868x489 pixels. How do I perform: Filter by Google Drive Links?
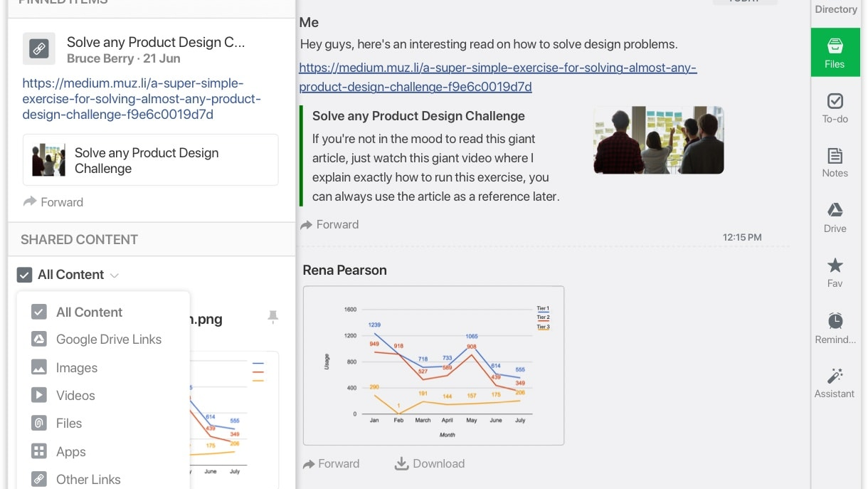point(108,340)
